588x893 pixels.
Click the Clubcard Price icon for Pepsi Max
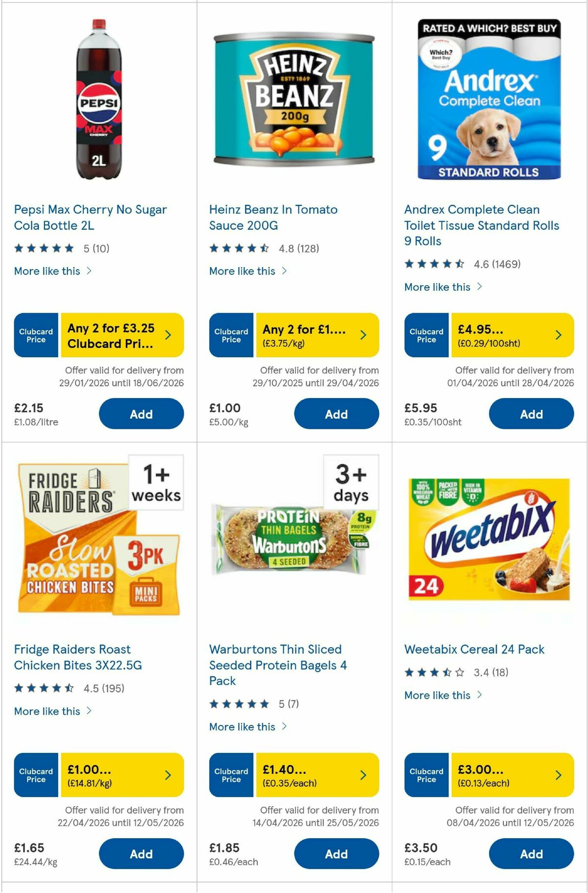click(x=35, y=335)
